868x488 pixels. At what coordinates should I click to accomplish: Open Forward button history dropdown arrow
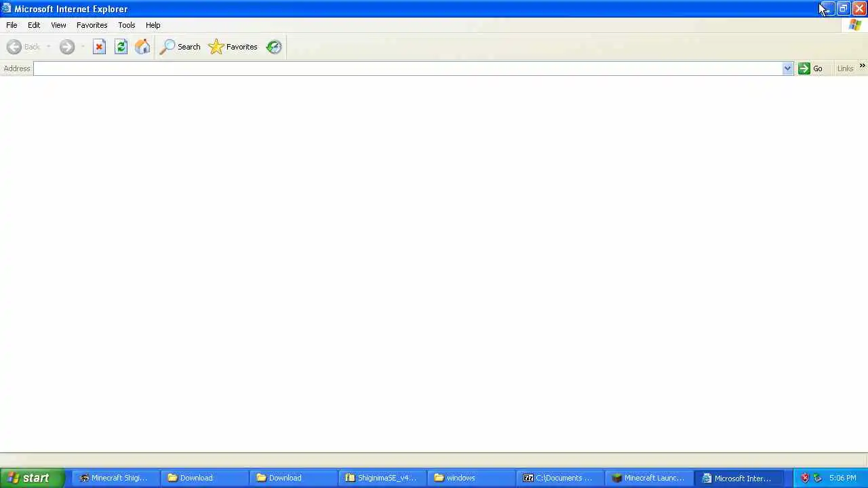pyautogui.click(x=83, y=47)
